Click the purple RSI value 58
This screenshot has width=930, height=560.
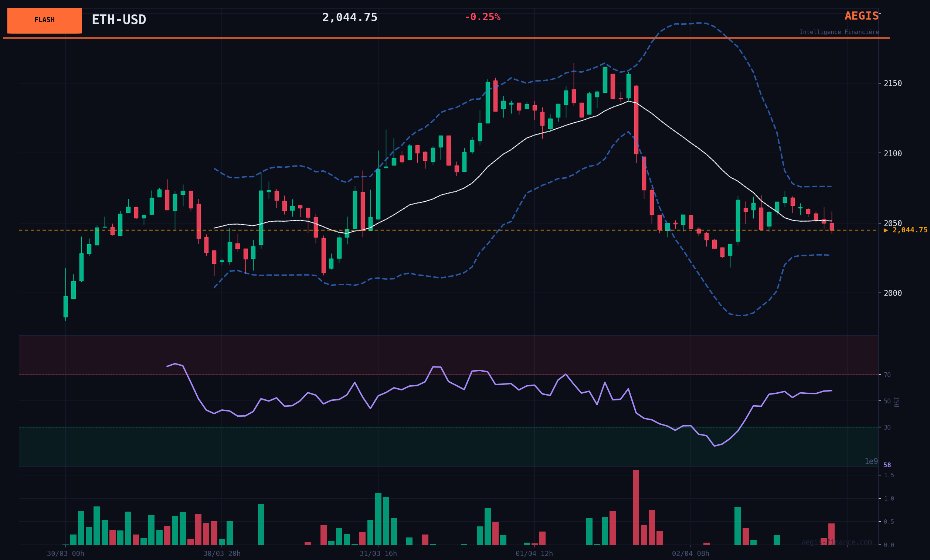(x=887, y=465)
